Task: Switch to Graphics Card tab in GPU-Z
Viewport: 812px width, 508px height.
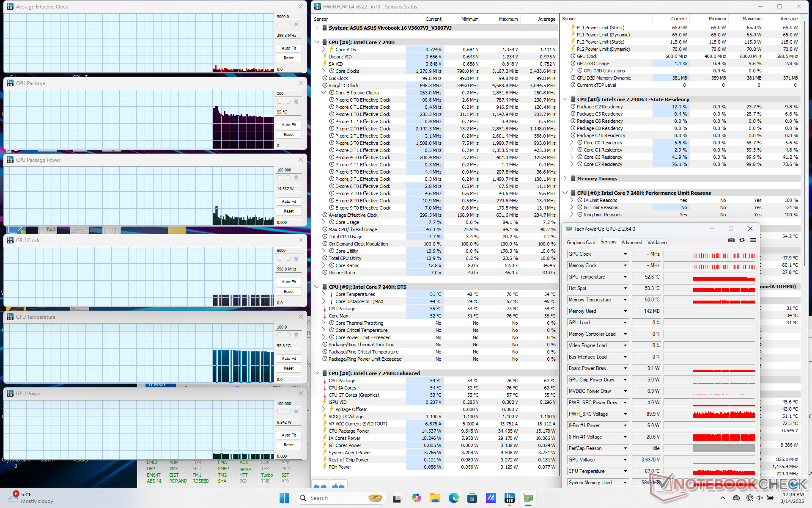Action: [581, 243]
